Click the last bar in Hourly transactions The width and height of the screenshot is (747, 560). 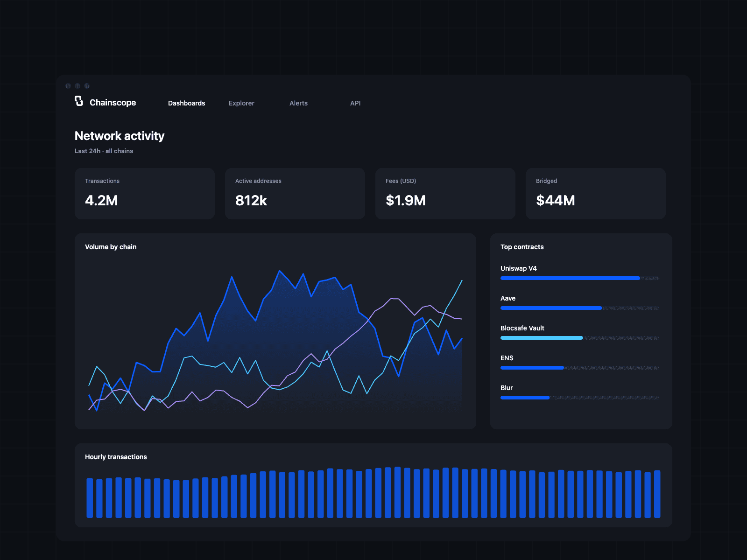point(657,494)
